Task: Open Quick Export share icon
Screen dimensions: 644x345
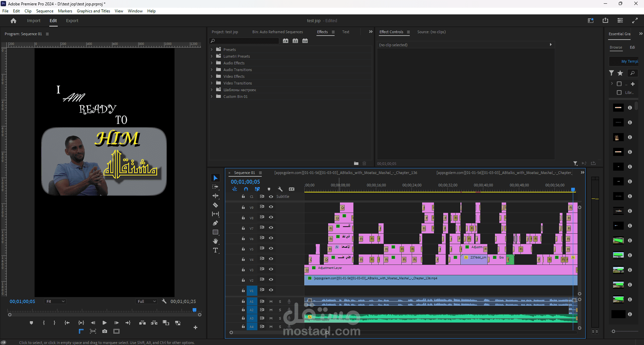Action: point(605,20)
